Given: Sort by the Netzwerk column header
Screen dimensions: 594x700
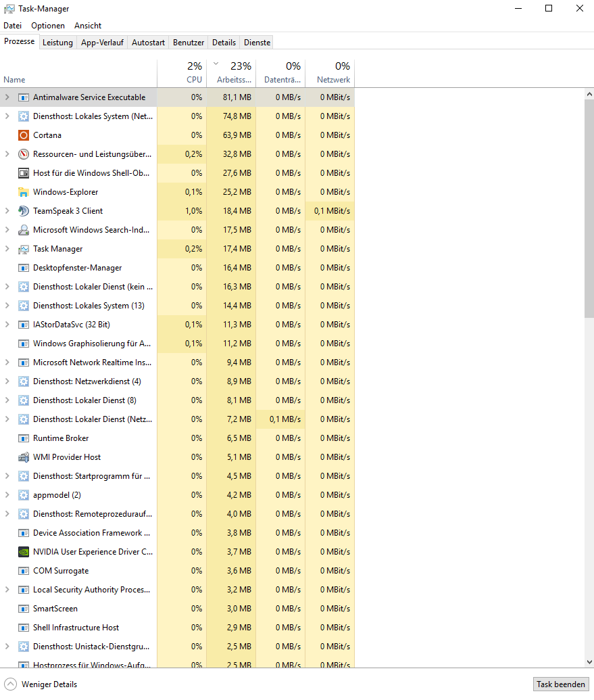Looking at the screenshot, I should click(x=330, y=73).
